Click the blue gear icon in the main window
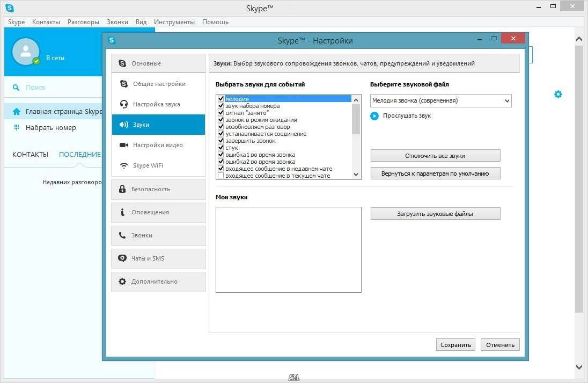This screenshot has width=588, height=383. click(x=558, y=94)
